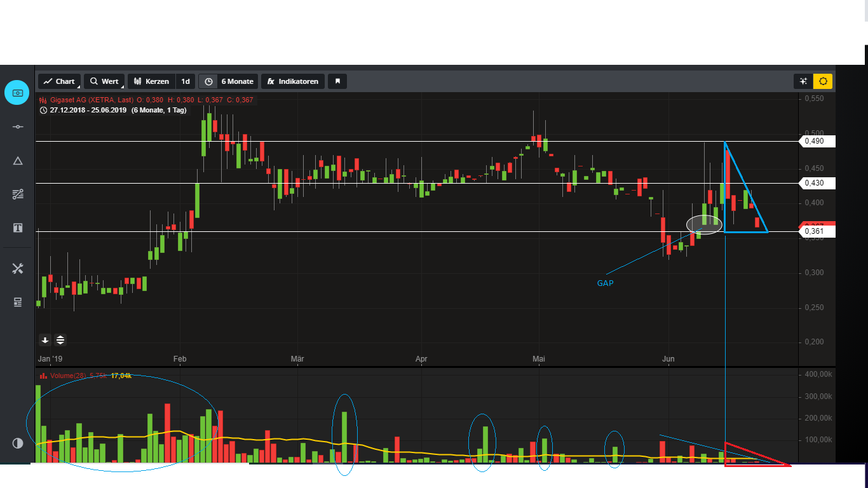The width and height of the screenshot is (868, 488).
Task: Click the 300,00k volume axis value
Action: [818, 397]
